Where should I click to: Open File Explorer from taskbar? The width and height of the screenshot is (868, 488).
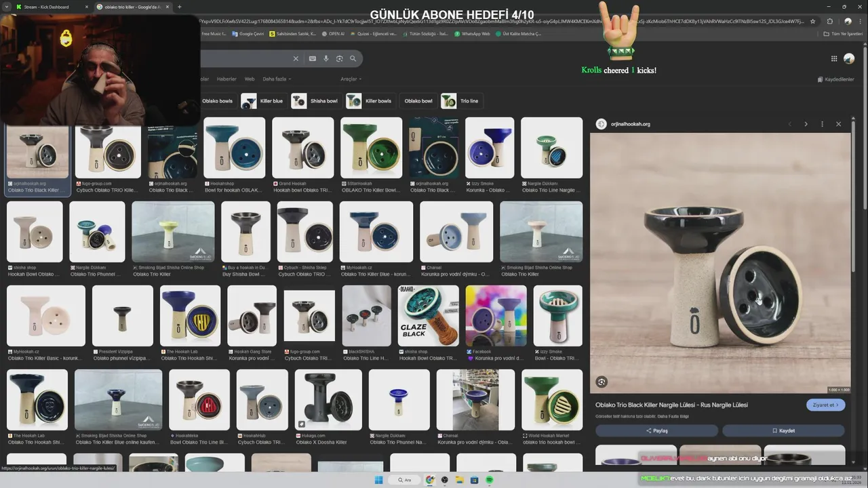(460, 480)
